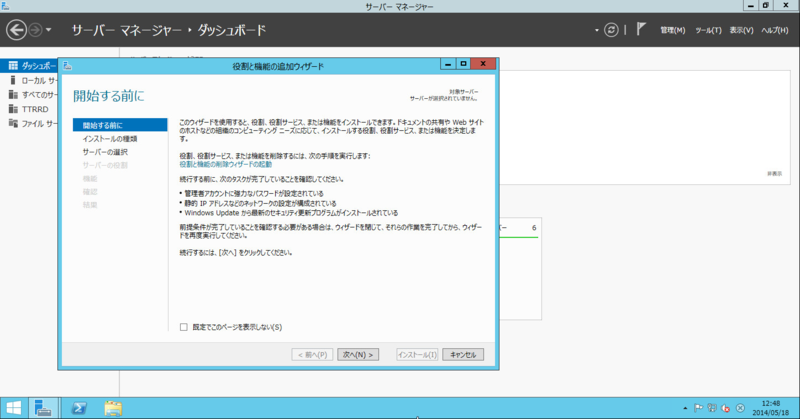Viewport: 800px width, 419px height.
Task: Click the キャンセル button in wizard
Action: 463,355
